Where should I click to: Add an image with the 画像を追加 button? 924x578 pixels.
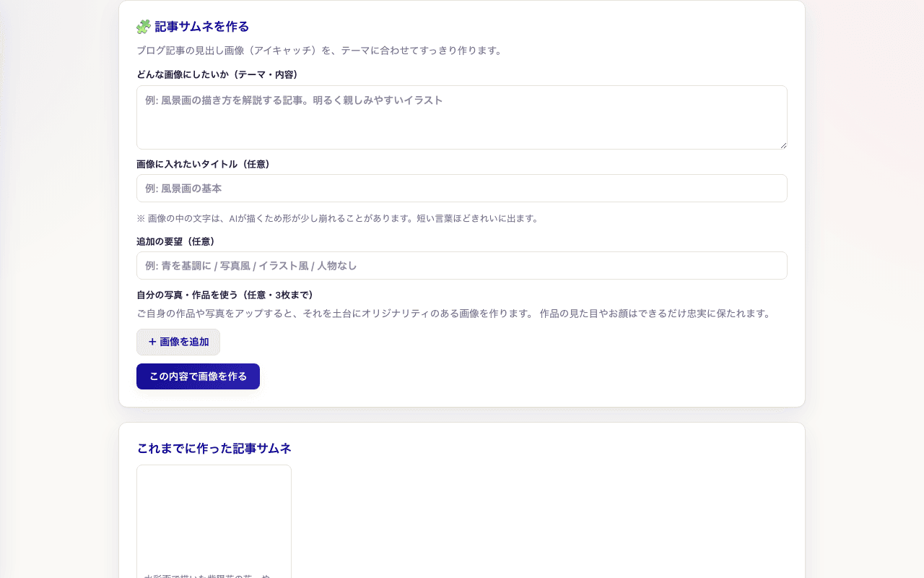(178, 342)
